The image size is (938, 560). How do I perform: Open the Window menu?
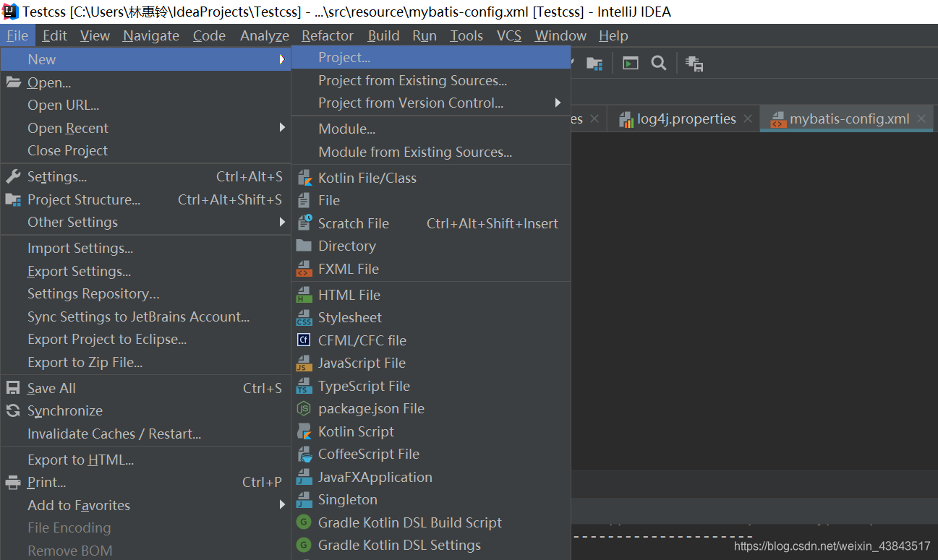(560, 35)
